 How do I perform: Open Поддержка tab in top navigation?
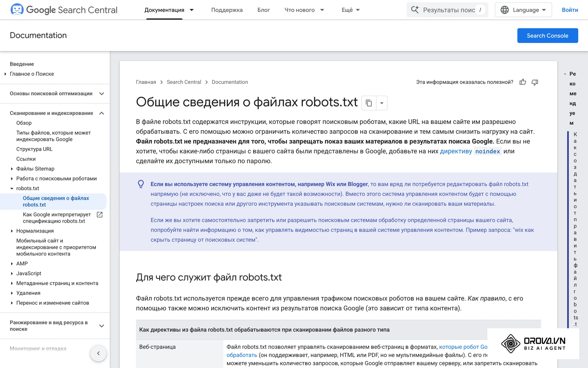click(227, 10)
